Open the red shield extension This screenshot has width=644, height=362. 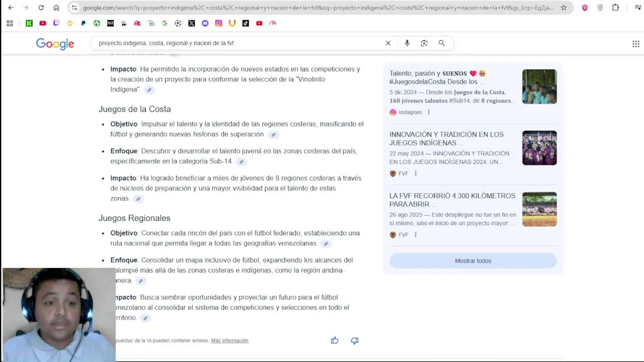[585, 8]
